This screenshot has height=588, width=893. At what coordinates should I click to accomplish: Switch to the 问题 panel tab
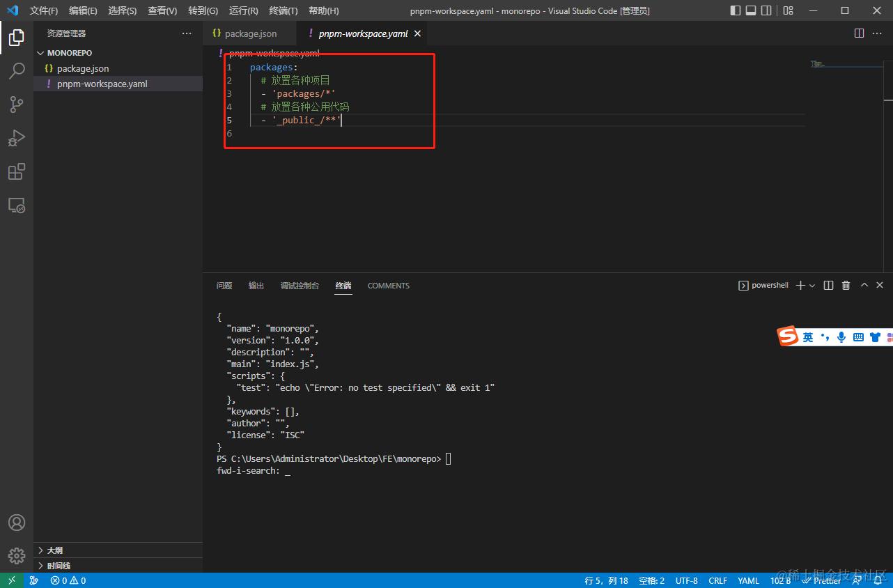point(224,286)
